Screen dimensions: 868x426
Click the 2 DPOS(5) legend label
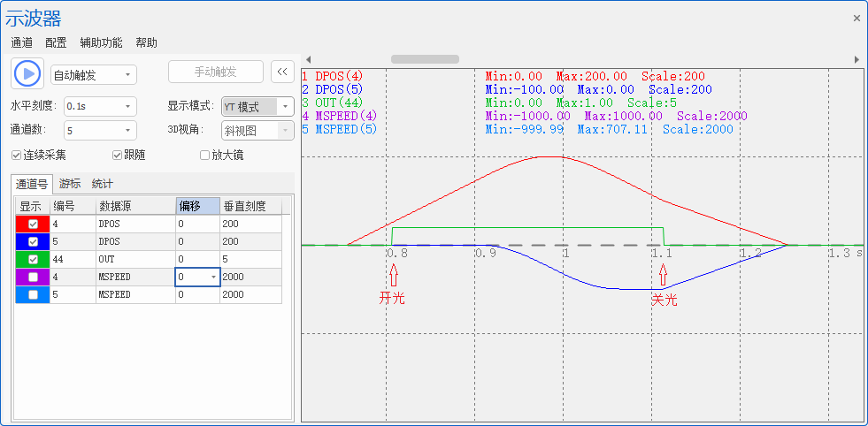tap(333, 89)
